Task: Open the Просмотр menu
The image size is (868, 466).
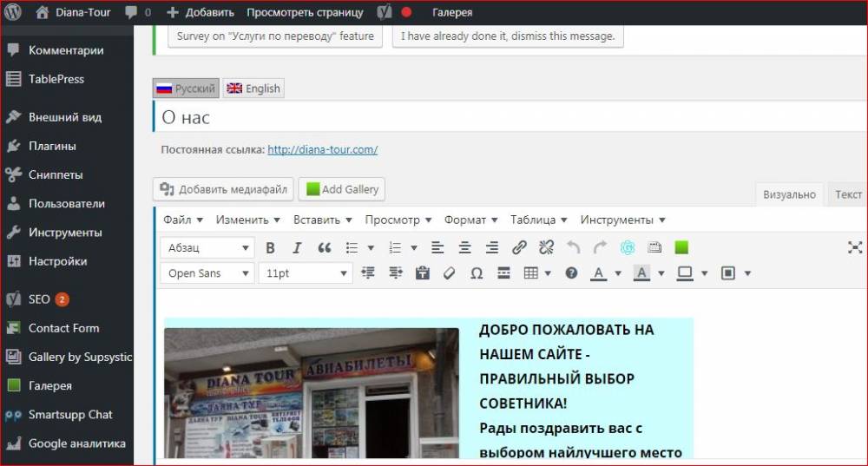Action: click(398, 220)
